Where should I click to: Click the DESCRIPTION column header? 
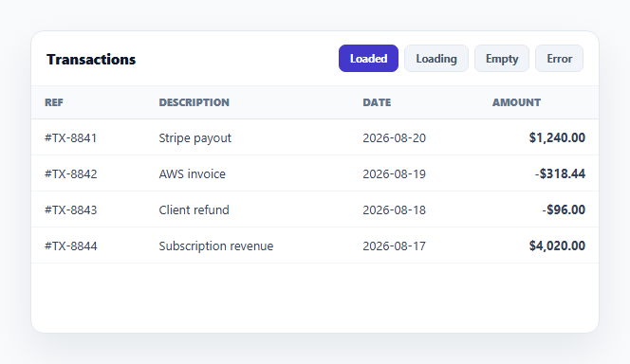(x=195, y=102)
